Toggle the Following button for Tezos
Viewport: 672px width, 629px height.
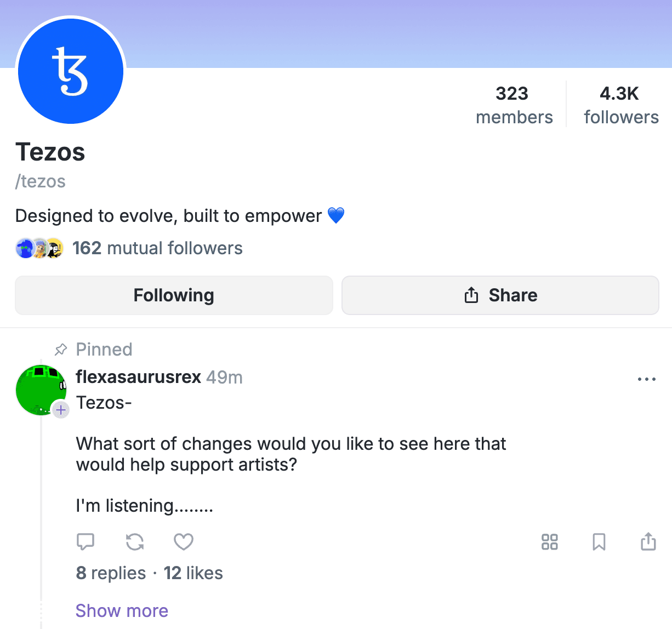(x=174, y=295)
